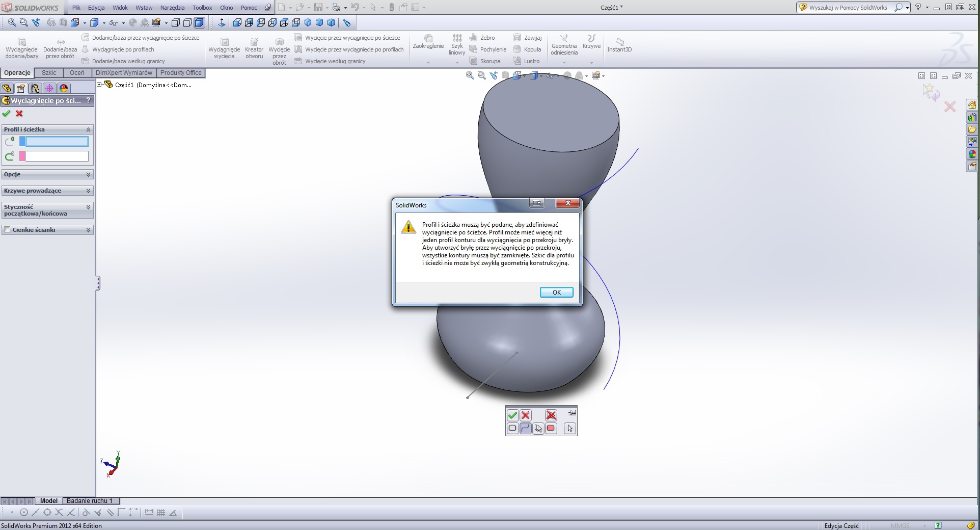
Task: Click the profile selection input box
Action: click(57, 141)
